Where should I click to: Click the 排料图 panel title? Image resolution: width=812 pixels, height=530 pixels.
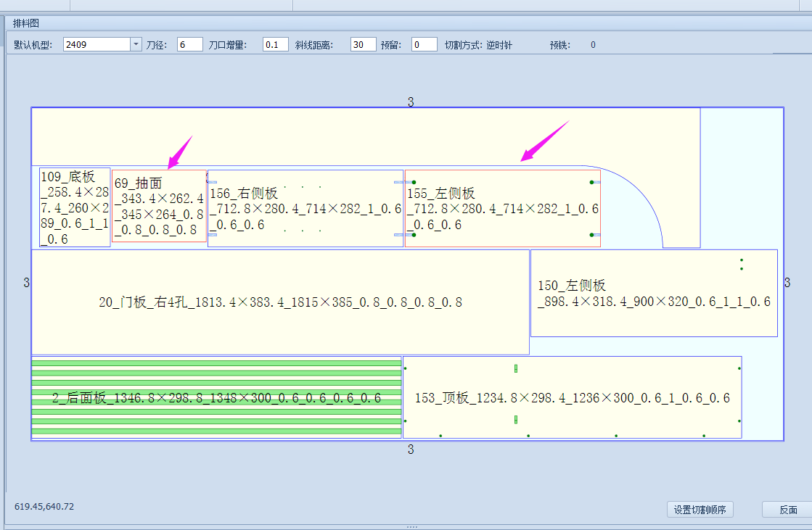pos(26,23)
